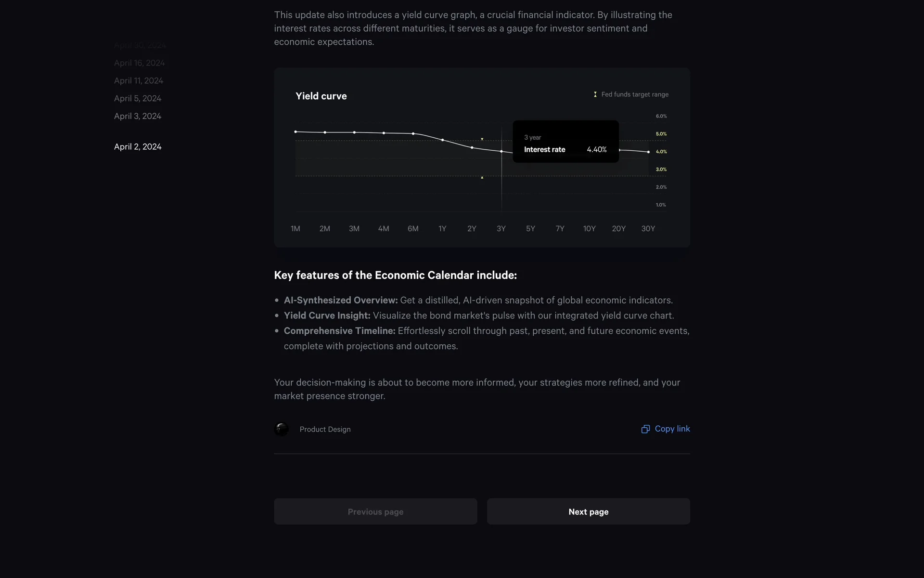Screen dimensions: 924x578
Task: Click the 1M data point on the yield curve
Action: pyautogui.click(x=295, y=131)
